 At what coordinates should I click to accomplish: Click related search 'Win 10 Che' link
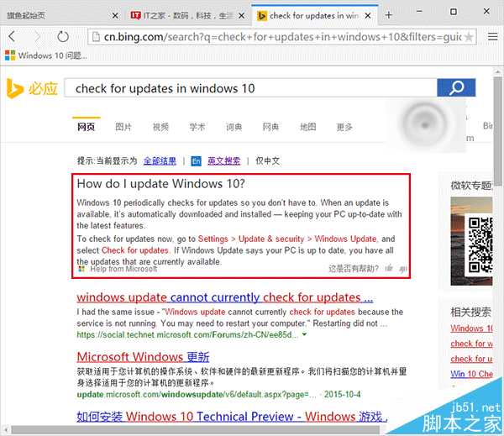pos(471,374)
